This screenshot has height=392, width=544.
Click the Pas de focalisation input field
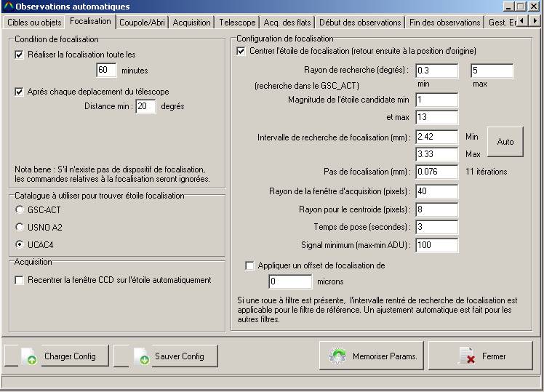click(436, 172)
